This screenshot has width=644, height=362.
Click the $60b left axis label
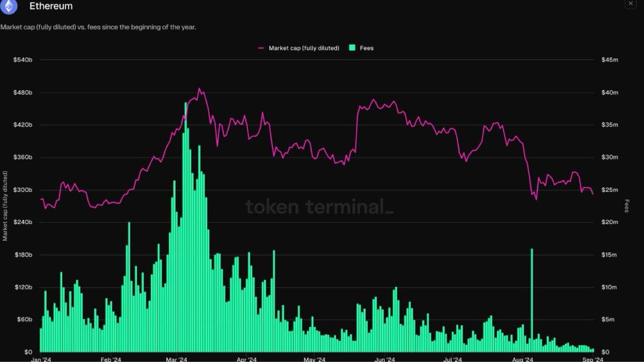point(24,320)
